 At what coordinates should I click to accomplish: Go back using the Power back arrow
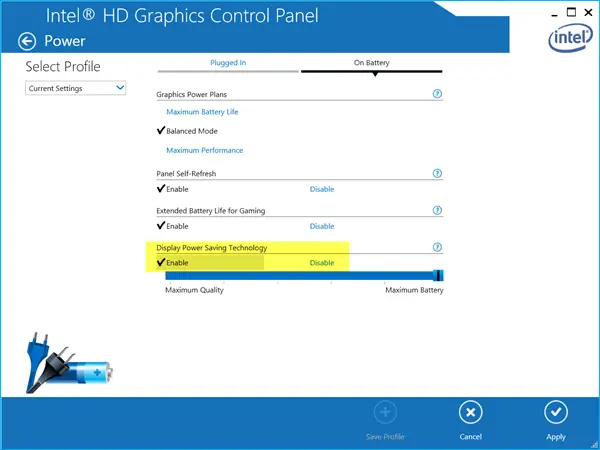27,41
